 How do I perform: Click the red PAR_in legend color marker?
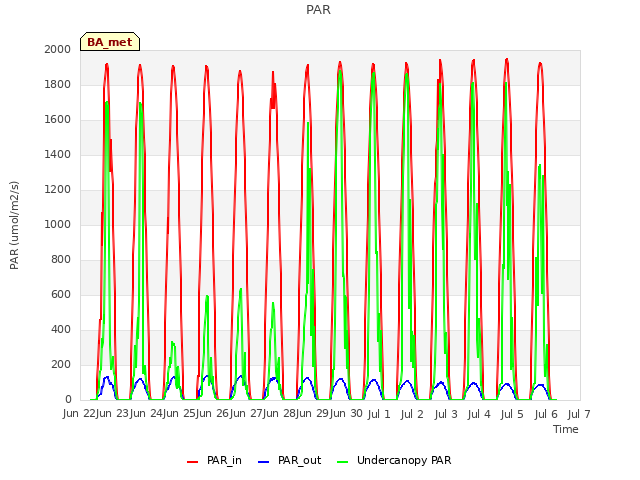(192, 462)
